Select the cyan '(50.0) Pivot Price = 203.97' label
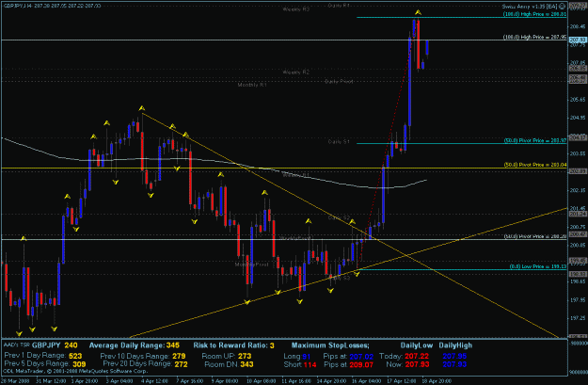 [x=534, y=140]
